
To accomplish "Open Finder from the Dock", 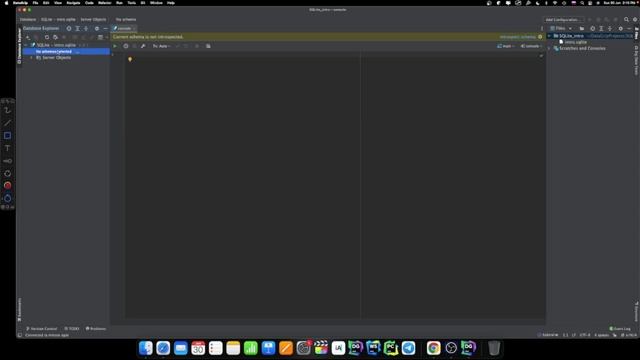I will [146, 348].
